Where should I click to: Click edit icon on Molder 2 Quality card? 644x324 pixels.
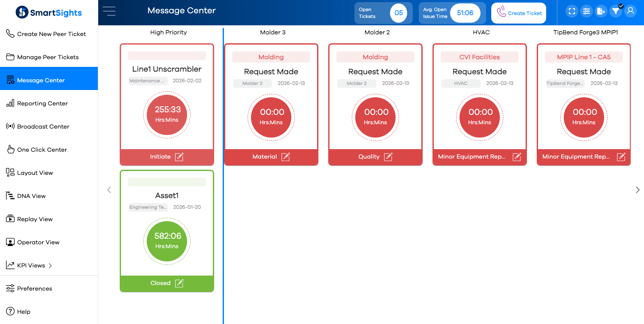[x=388, y=157]
